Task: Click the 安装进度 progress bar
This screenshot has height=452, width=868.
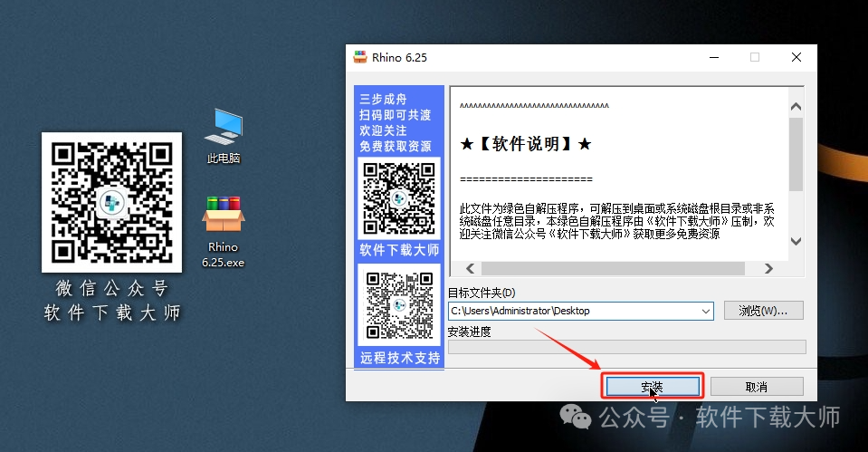Action: pyautogui.click(x=626, y=347)
